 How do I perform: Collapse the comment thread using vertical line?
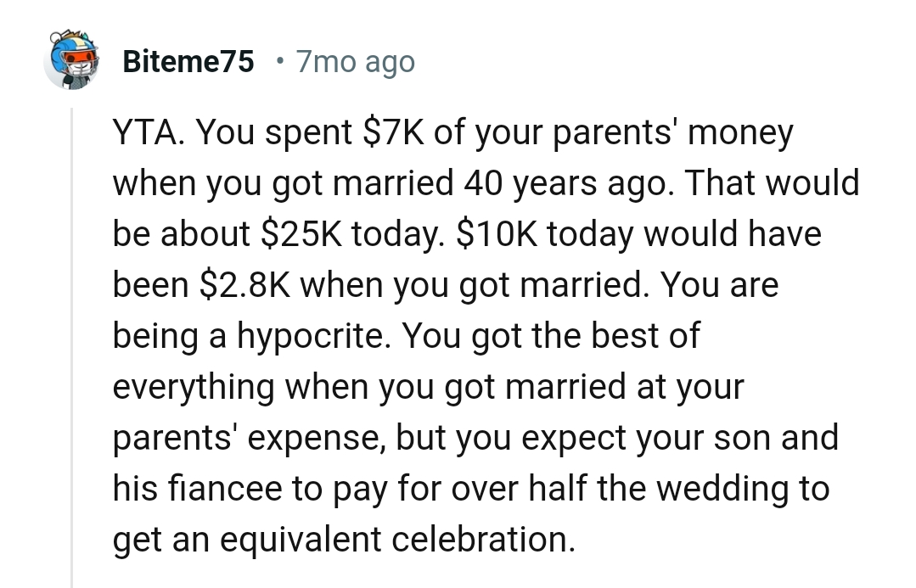pos(72,339)
